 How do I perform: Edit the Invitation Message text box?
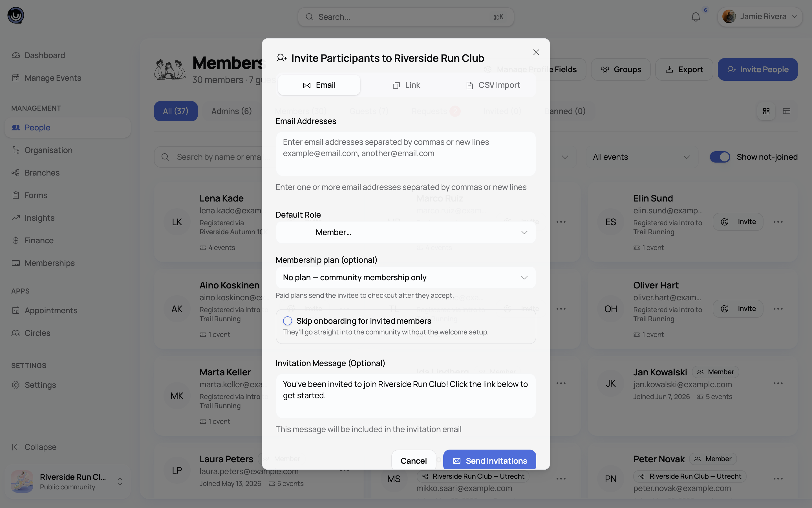406,396
